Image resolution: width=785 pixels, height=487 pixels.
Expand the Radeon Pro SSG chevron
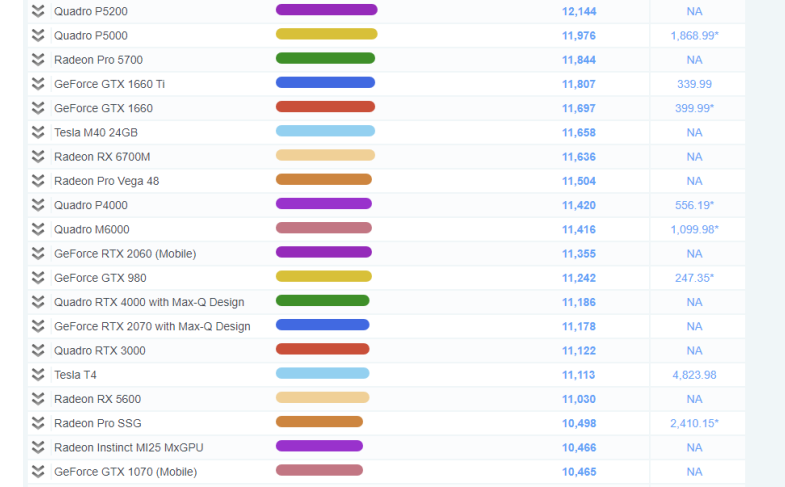click(x=38, y=423)
